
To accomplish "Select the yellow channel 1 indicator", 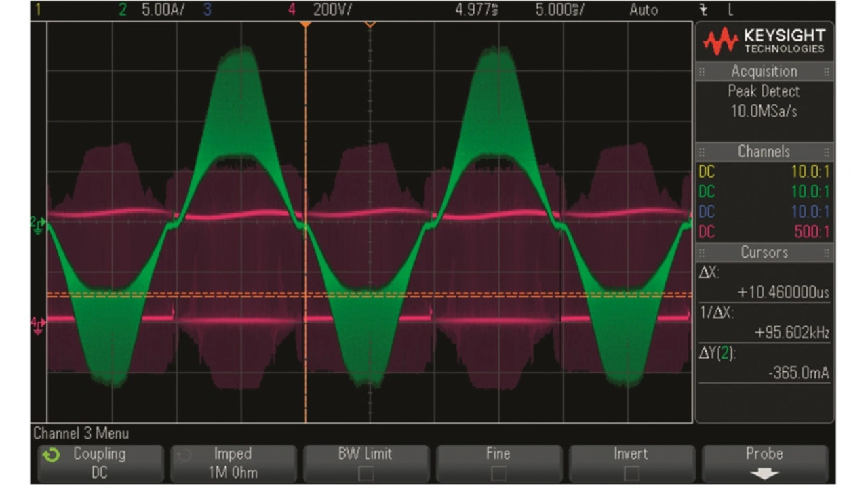I will [39, 10].
